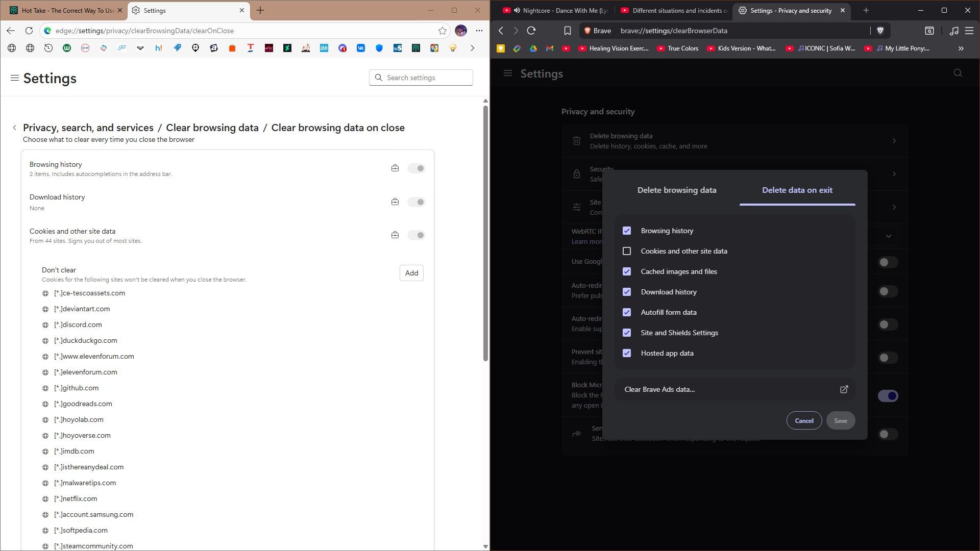The height and width of the screenshot is (551, 980).
Task: Expand the Security row chevron in Brave settings
Action: pyautogui.click(x=894, y=174)
